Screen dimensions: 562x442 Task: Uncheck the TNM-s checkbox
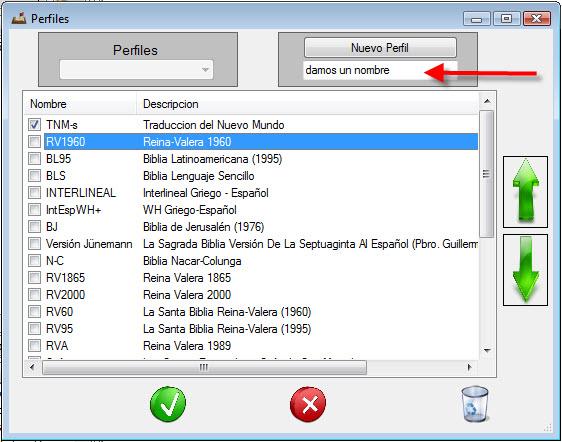click(x=34, y=124)
